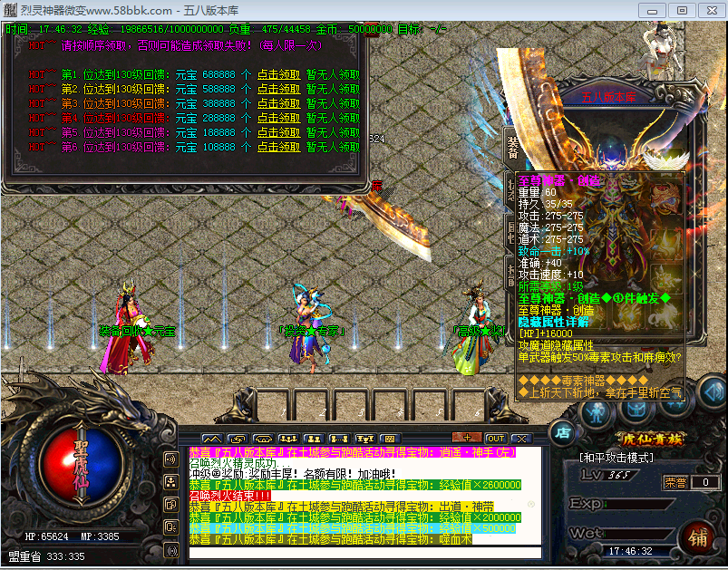728x570 pixels.
Task: Click the 盟重省 333:335 map coordinates
Action: pyautogui.click(x=46, y=556)
